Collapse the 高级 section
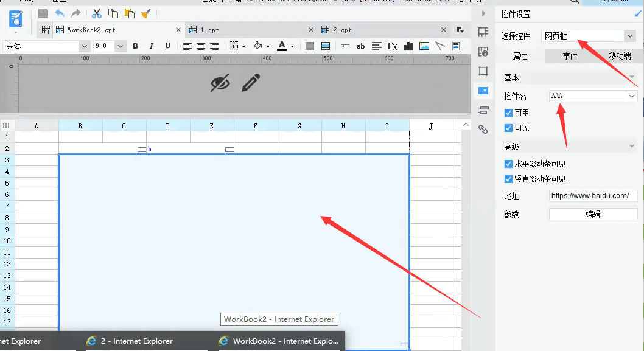This screenshot has height=351, width=644. pos(632,147)
